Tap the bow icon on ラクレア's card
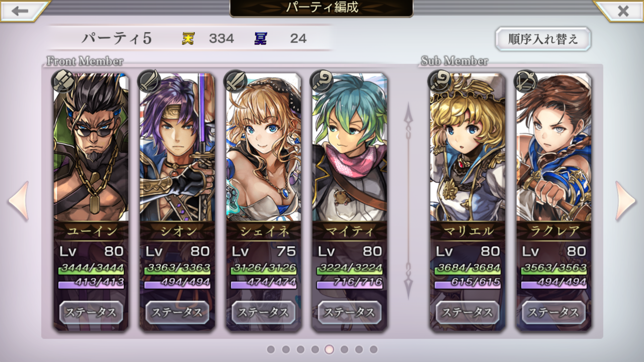Screen dimensions: 644x362 (x=526, y=81)
